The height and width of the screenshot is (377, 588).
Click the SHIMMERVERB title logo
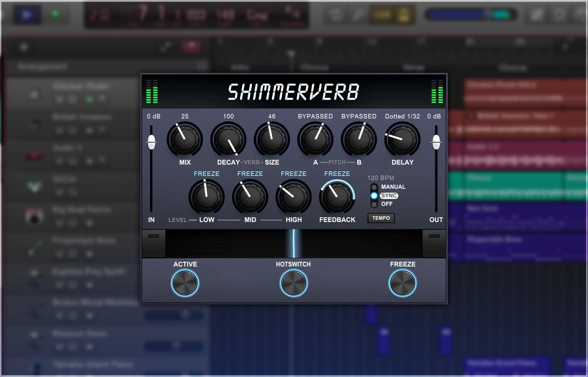tap(293, 92)
